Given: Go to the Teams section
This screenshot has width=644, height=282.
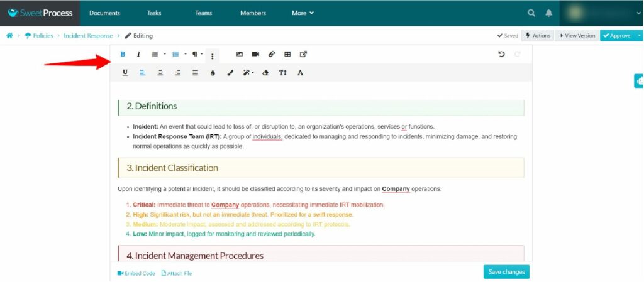Looking at the screenshot, I should 203,13.
